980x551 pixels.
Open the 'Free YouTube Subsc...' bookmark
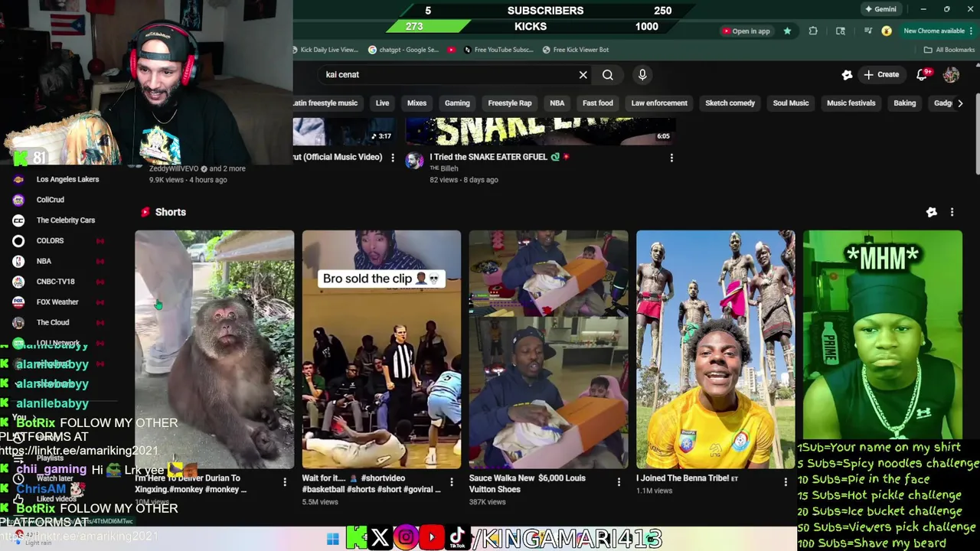click(x=498, y=50)
